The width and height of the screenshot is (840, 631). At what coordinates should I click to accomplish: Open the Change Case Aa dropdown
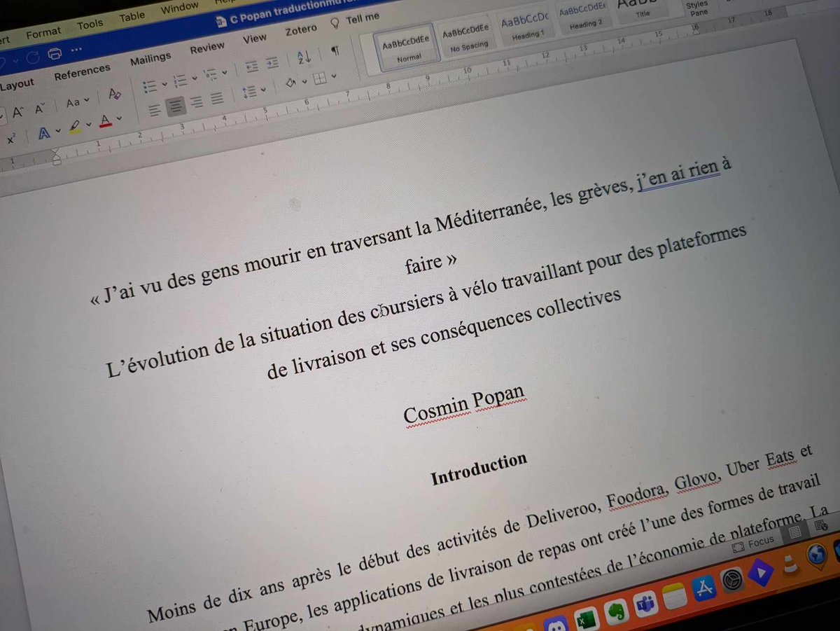(77, 102)
